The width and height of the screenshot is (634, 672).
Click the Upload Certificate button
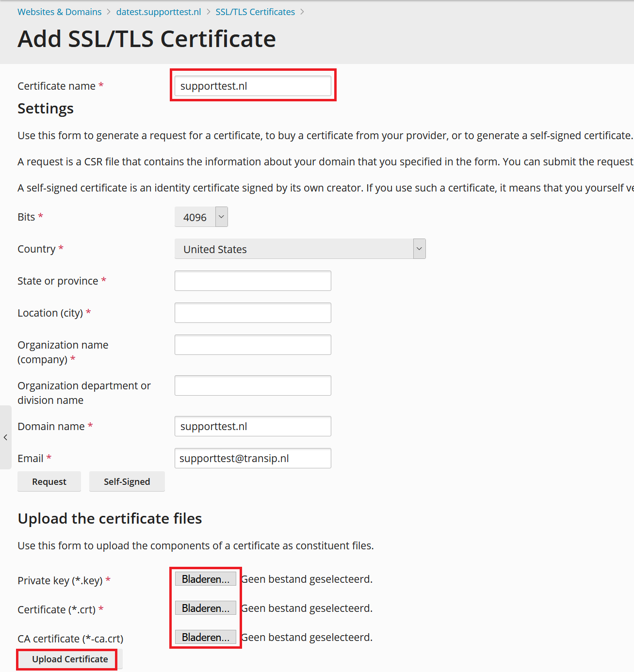click(70, 659)
